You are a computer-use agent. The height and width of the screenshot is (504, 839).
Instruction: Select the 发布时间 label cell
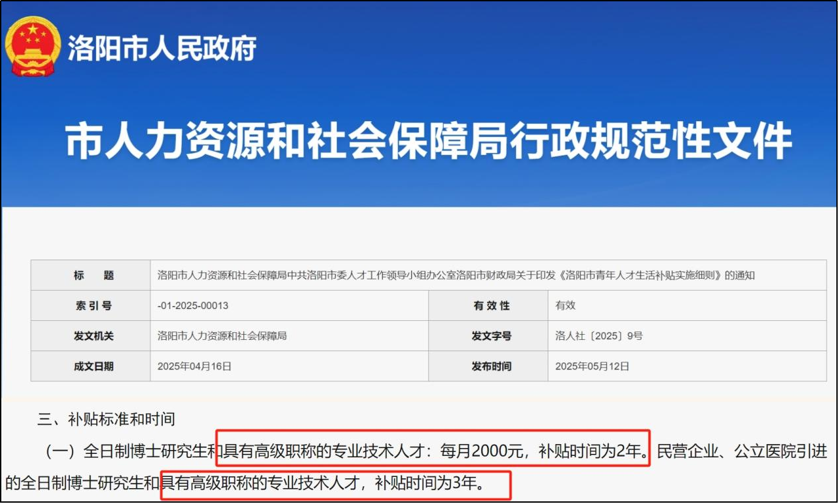[491, 366]
